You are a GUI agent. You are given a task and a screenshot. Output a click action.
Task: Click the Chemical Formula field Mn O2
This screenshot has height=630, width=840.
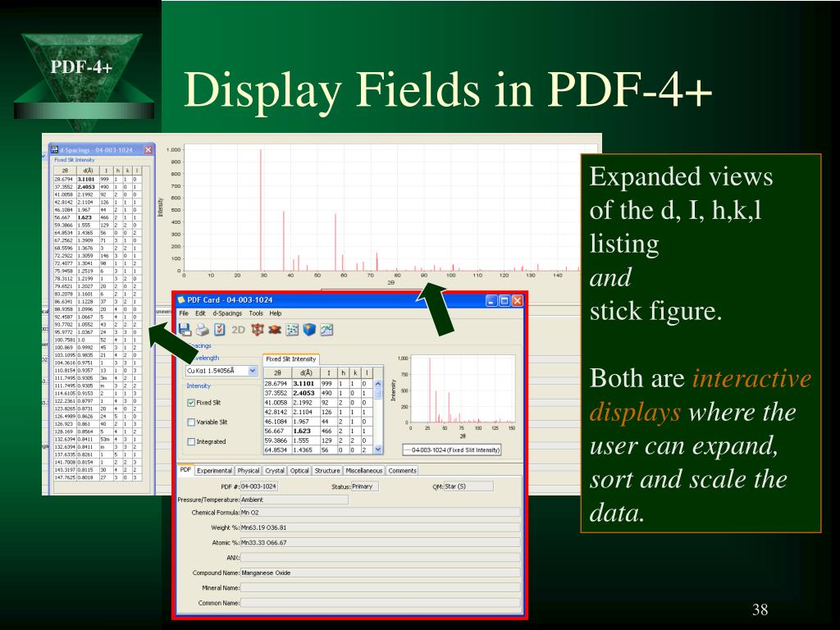click(x=381, y=513)
